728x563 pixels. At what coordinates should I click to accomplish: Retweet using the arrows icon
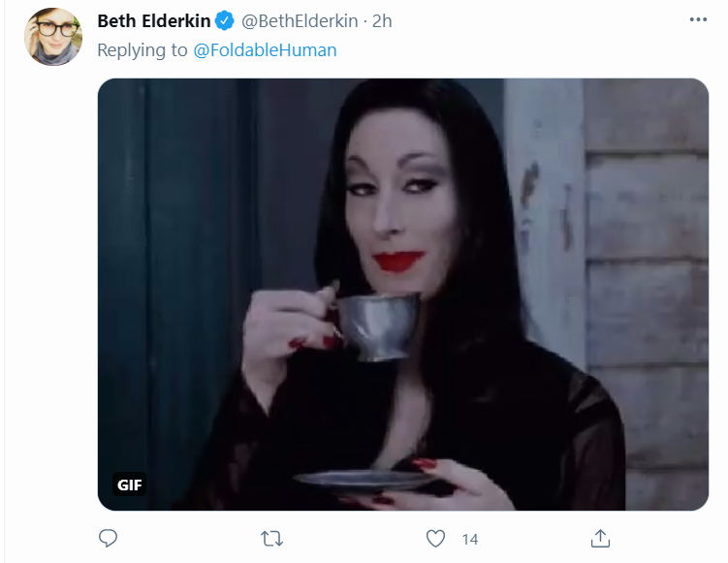tap(271, 539)
